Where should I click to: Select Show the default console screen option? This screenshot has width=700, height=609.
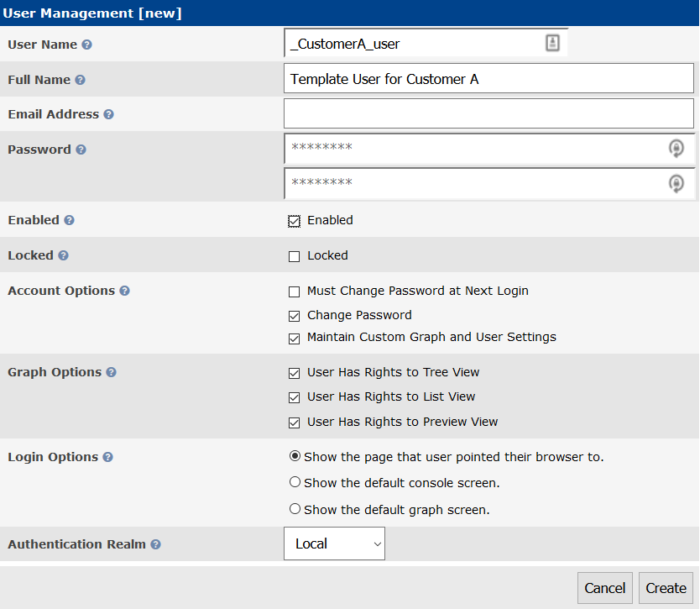coord(295,482)
